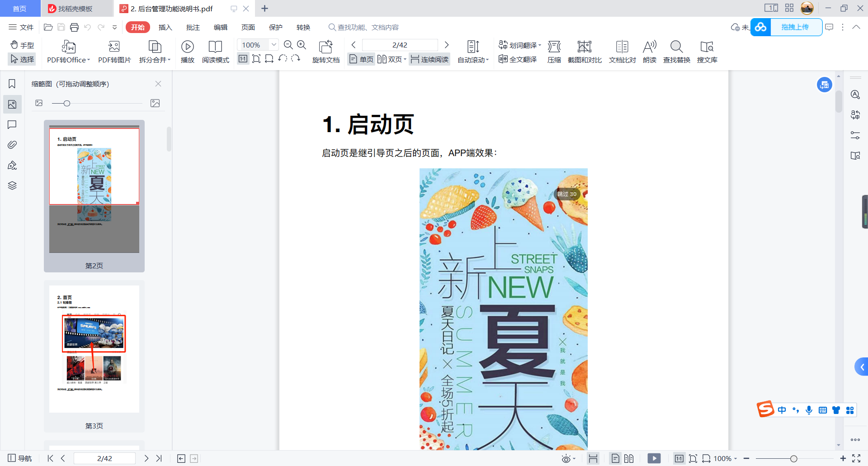
Task: Click the 压缩 compress tool
Action: 554,51
